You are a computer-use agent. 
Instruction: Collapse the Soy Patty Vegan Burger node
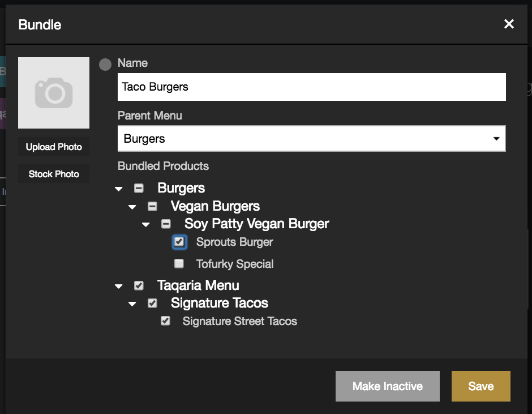pyautogui.click(x=146, y=224)
